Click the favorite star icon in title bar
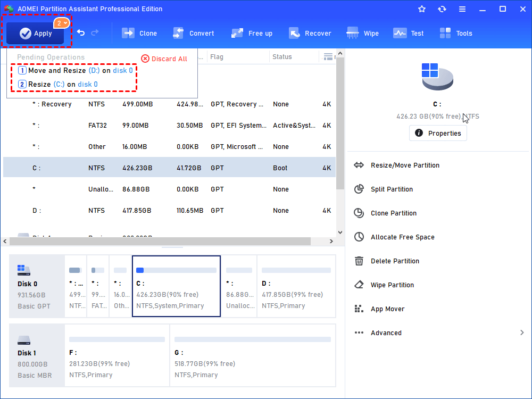The height and width of the screenshot is (399, 532). (422, 9)
